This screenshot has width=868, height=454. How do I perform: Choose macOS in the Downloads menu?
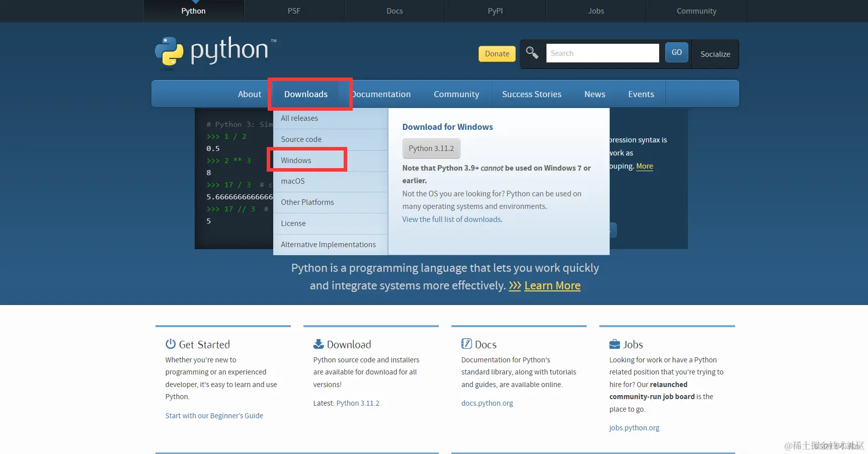(x=331, y=181)
